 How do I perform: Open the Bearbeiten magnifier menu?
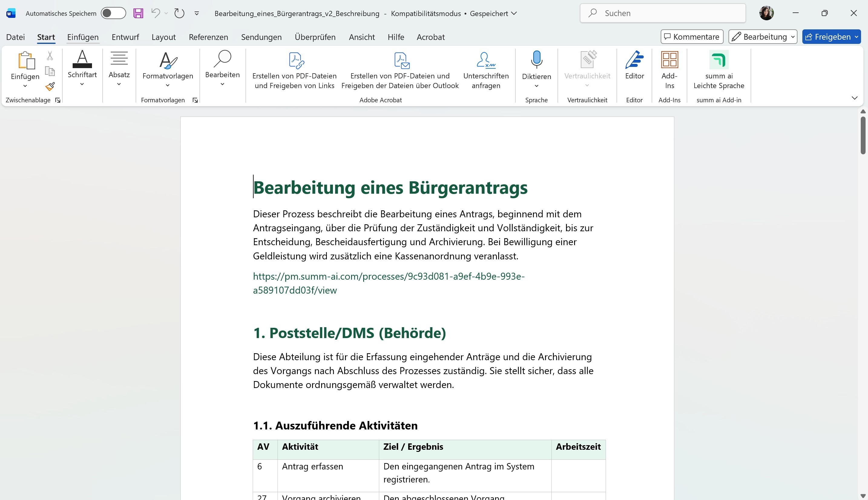point(222,68)
